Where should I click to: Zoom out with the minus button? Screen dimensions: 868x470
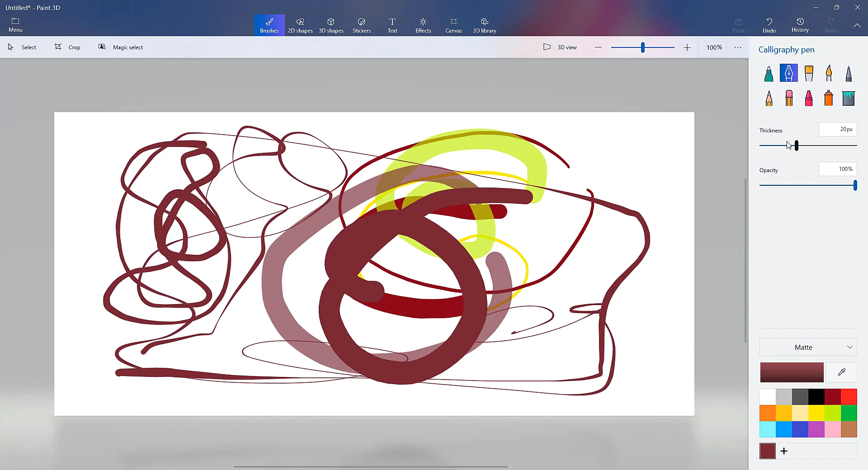click(x=598, y=47)
